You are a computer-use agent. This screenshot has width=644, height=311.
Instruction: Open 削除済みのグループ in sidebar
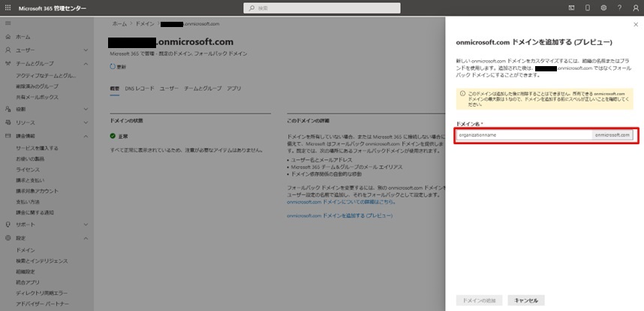[37, 86]
